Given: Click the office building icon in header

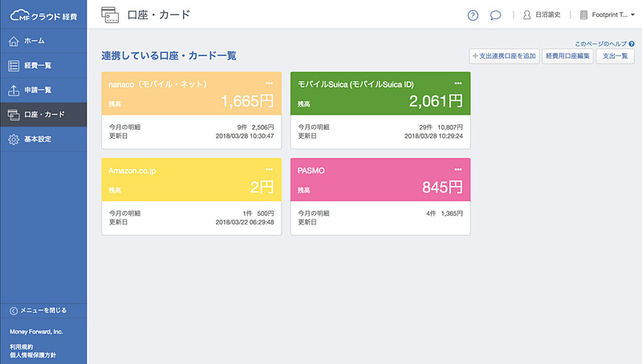Looking at the screenshot, I should [x=583, y=15].
